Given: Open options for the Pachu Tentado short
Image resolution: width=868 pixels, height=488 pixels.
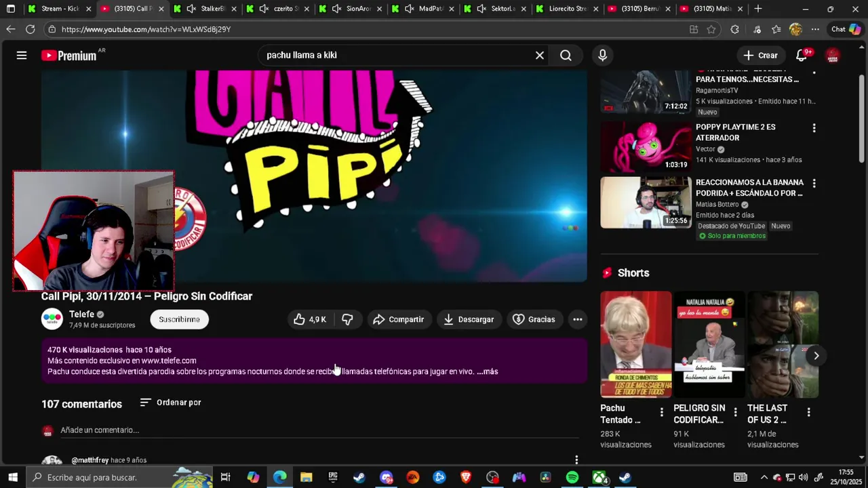Looking at the screenshot, I should point(662,412).
